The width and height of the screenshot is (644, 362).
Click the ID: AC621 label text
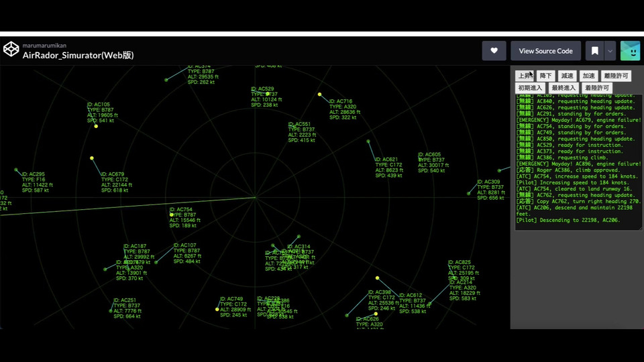[x=386, y=160]
